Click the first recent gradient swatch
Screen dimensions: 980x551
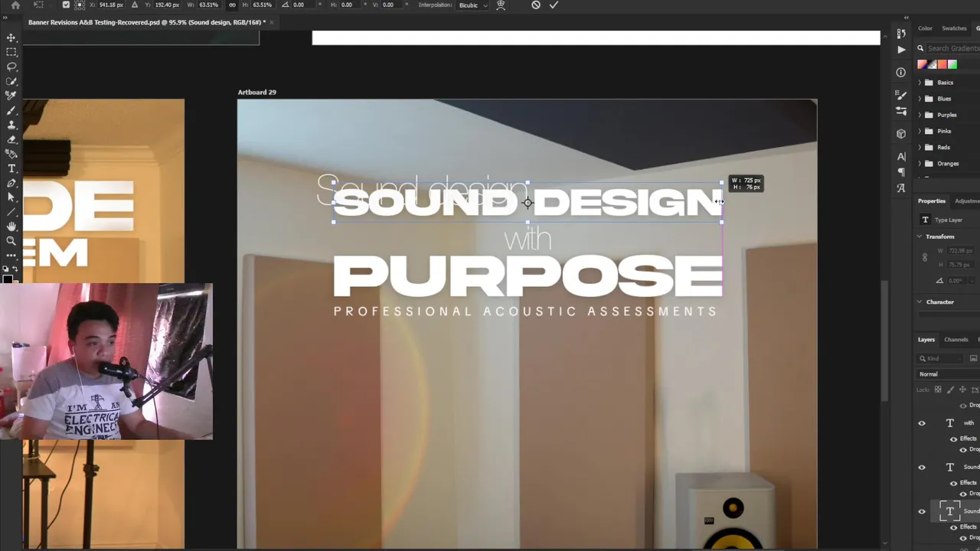click(x=922, y=65)
